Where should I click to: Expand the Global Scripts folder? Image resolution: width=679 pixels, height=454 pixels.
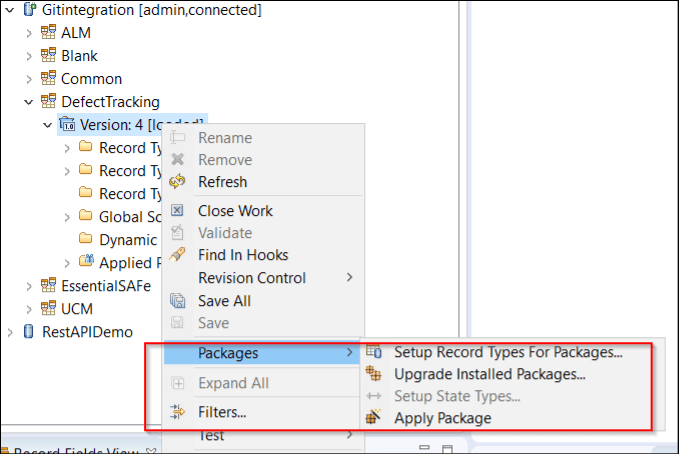[x=67, y=217]
